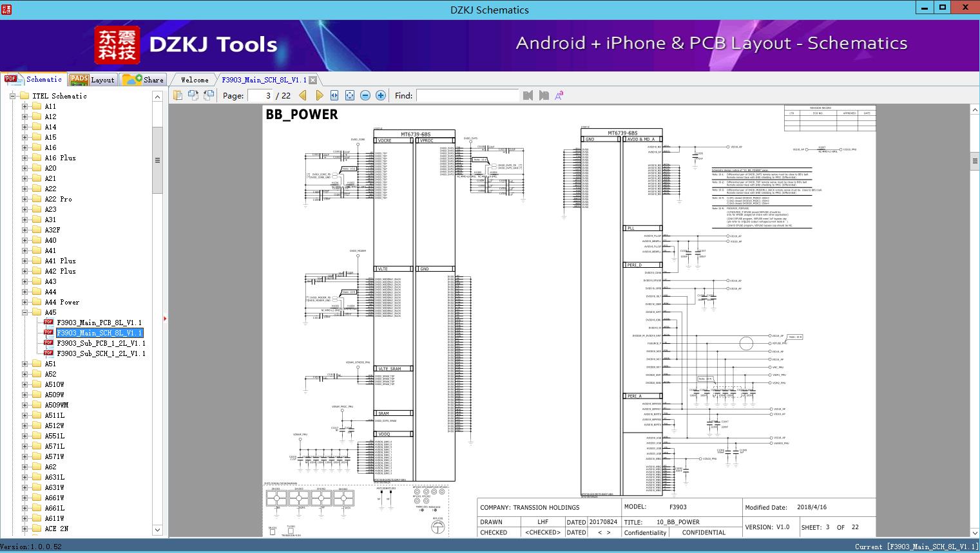Click the fit page icon
Image resolution: width=980 pixels, height=553 pixels.
(x=350, y=95)
